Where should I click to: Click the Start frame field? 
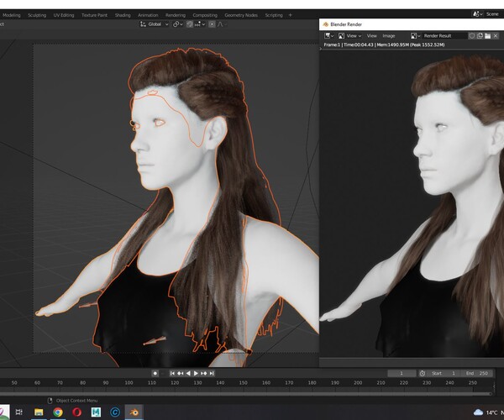coord(444,373)
